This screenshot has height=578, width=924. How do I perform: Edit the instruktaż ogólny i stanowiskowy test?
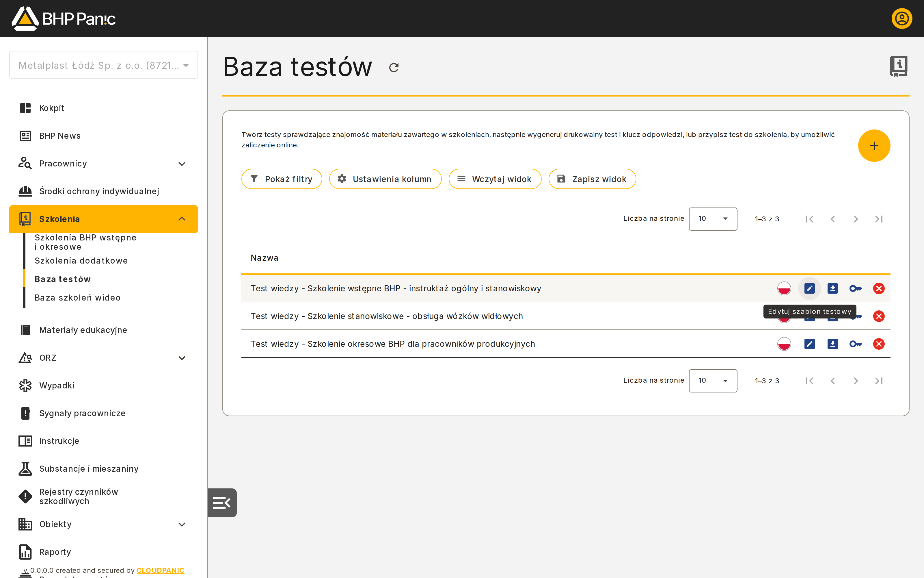click(809, 288)
